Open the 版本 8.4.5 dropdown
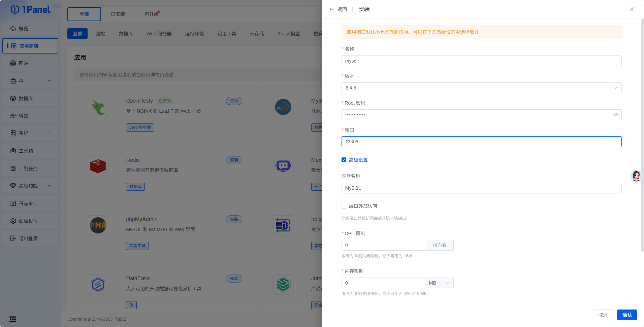644x327 pixels. tap(481, 88)
